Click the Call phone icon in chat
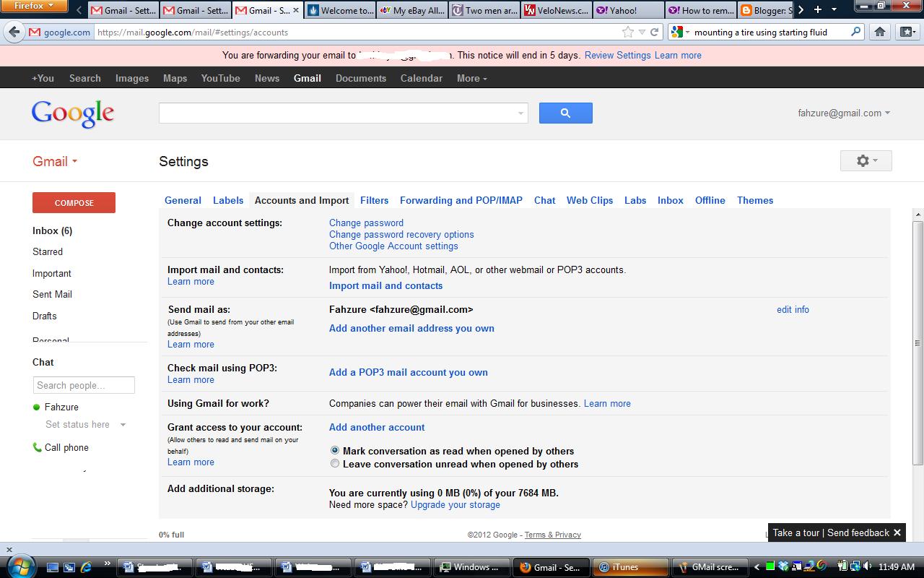Viewport: 924px width, 578px height. [x=38, y=447]
